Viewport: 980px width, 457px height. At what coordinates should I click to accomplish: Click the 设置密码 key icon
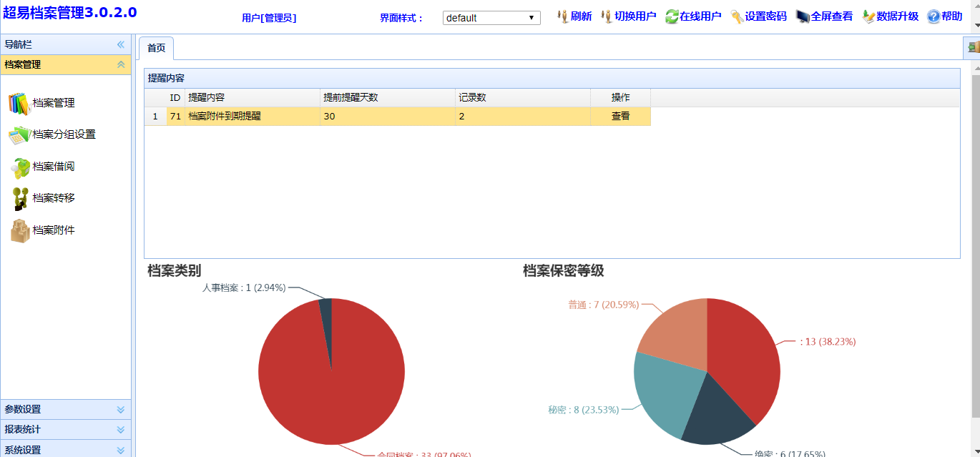[x=737, y=16]
